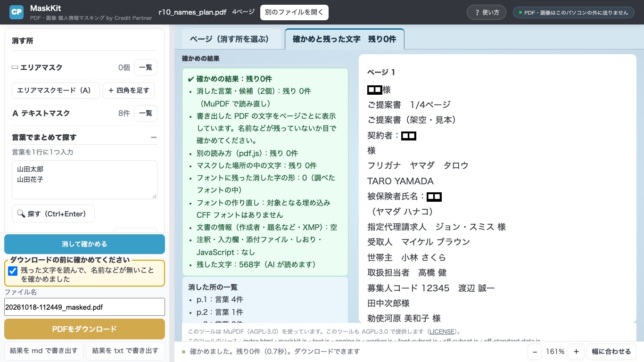Click 消して確かめる button

coord(84,244)
